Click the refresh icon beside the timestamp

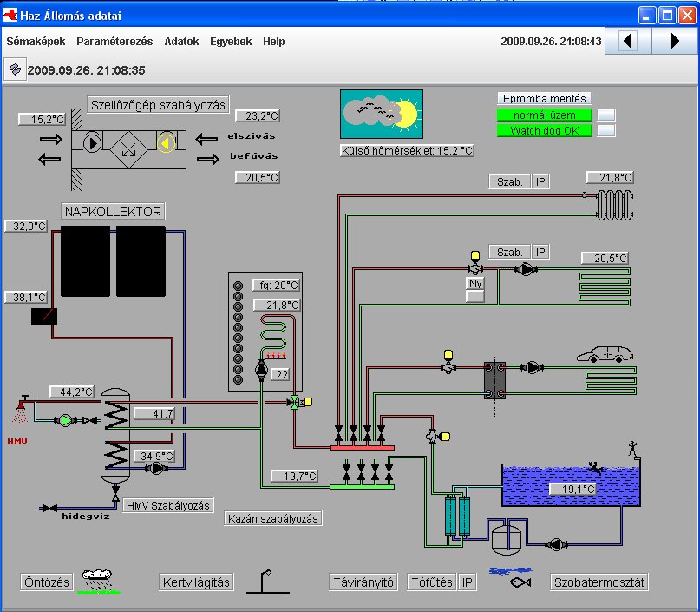pos(15,69)
